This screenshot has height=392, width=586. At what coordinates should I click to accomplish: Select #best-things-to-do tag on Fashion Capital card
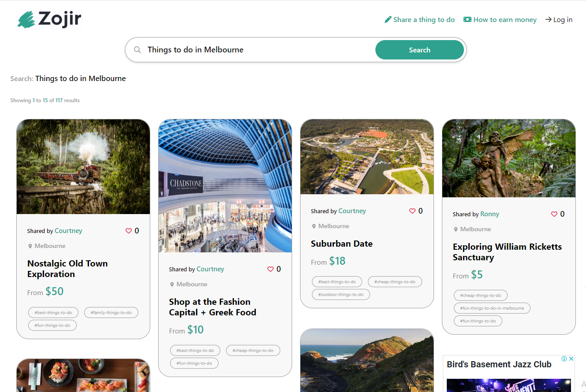pos(195,351)
